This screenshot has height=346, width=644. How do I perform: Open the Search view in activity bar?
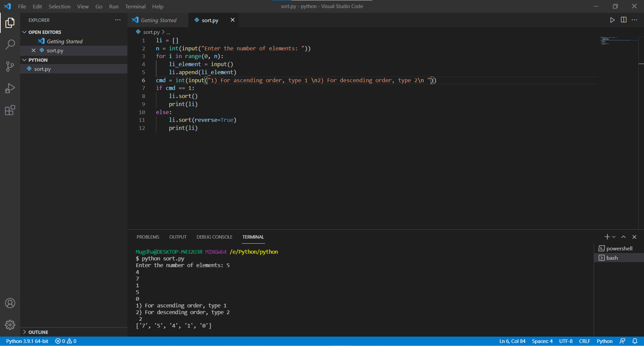click(x=10, y=44)
